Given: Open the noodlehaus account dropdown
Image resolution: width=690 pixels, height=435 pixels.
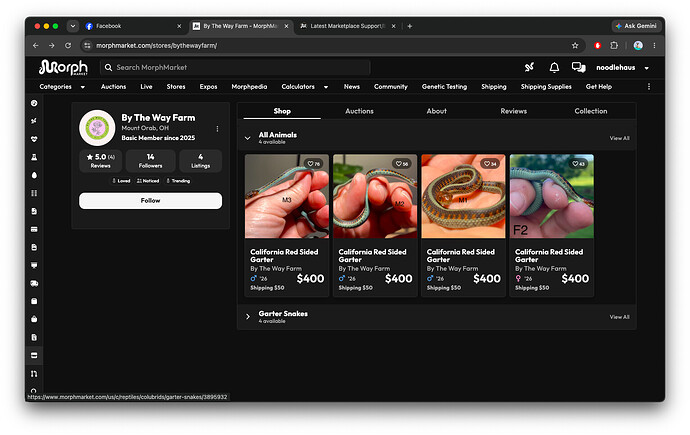Looking at the screenshot, I should pyautogui.click(x=622, y=68).
